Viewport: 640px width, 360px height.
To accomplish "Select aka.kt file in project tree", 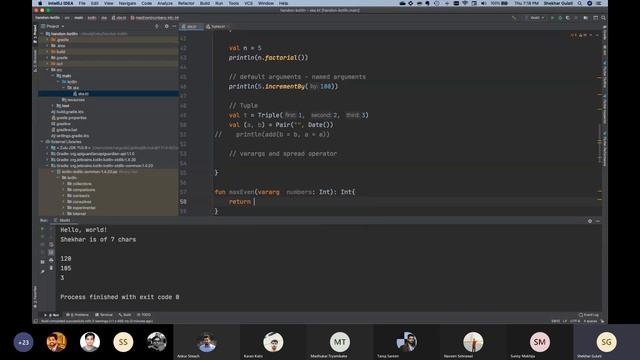I will click(x=108, y=94).
